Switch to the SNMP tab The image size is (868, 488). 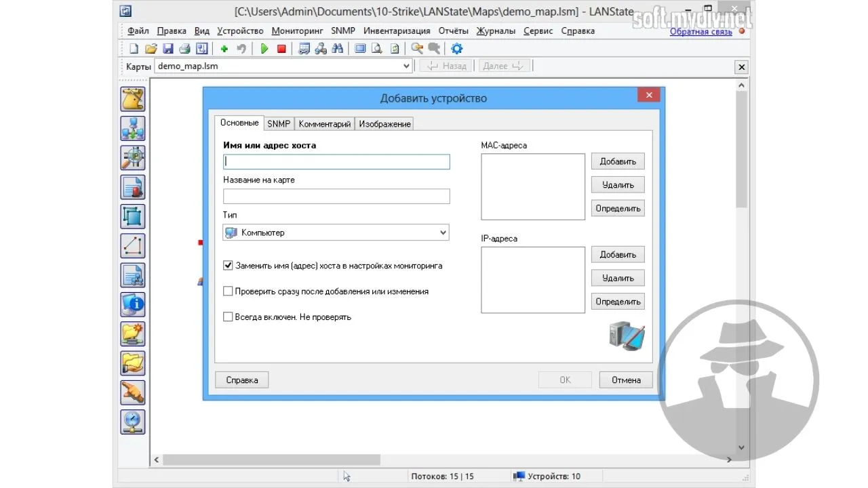[279, 124]
